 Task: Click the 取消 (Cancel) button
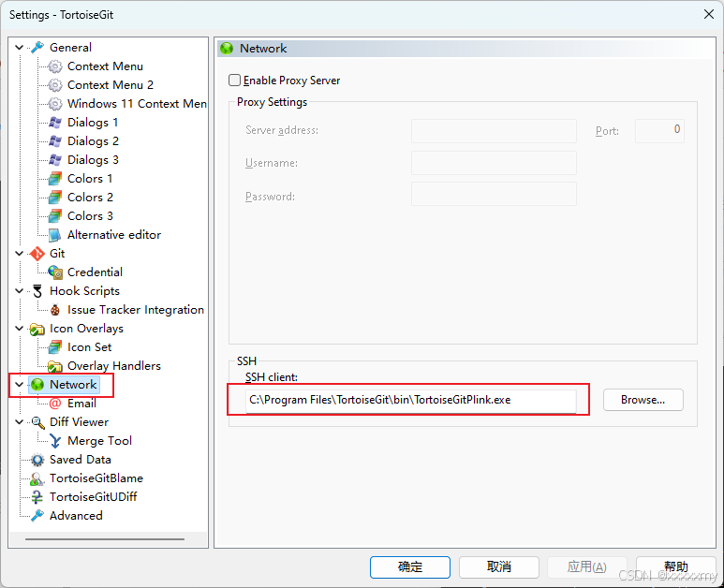point(498,566)
